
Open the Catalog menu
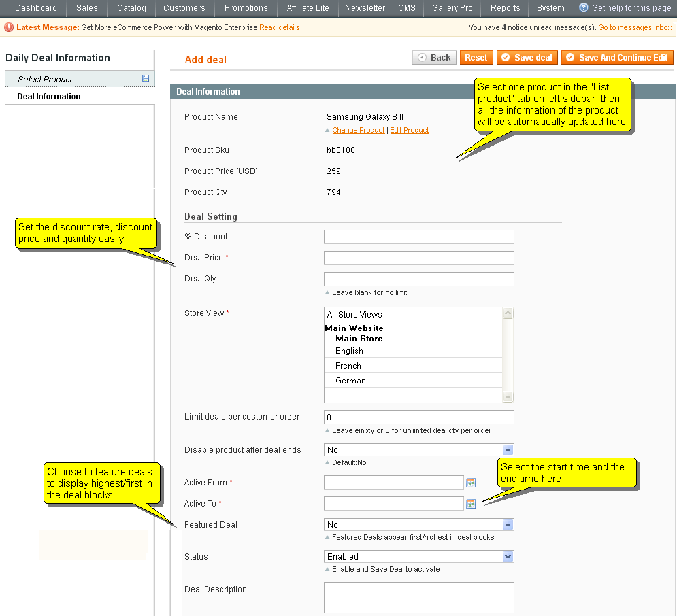click(x=131, y=9)
